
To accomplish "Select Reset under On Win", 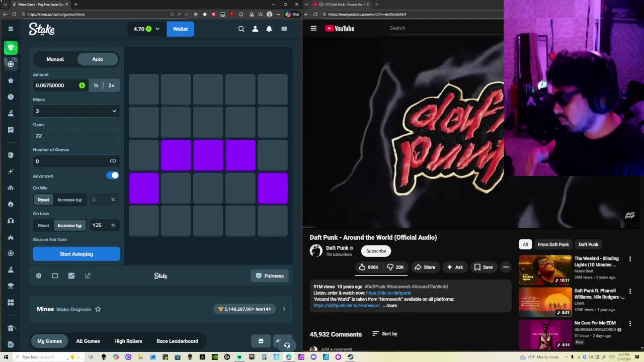I will tap(44, 200).
